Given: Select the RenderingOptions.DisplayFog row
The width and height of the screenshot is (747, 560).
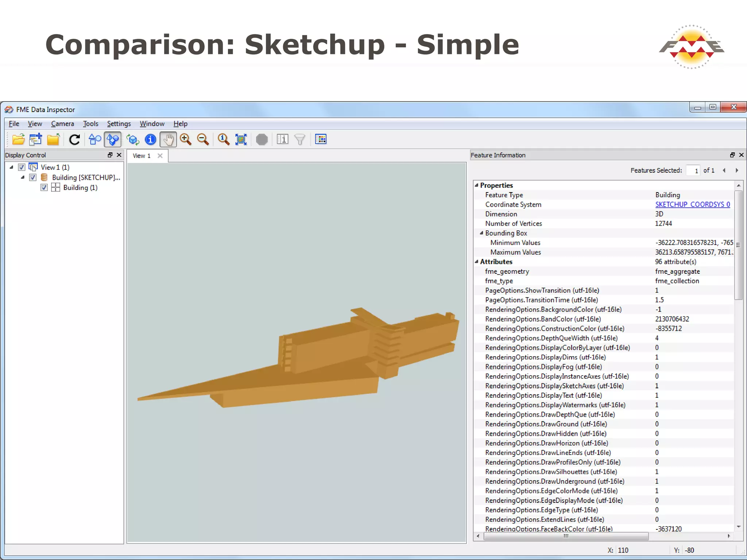Looking at the screenshot, I should pyautogui.click(x=604, y=367).
